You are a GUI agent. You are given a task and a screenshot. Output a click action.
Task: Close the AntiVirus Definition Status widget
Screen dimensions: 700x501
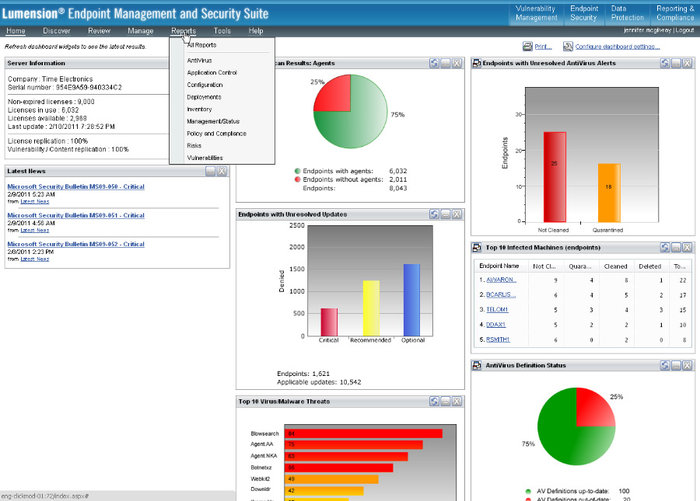click(688, 365)
